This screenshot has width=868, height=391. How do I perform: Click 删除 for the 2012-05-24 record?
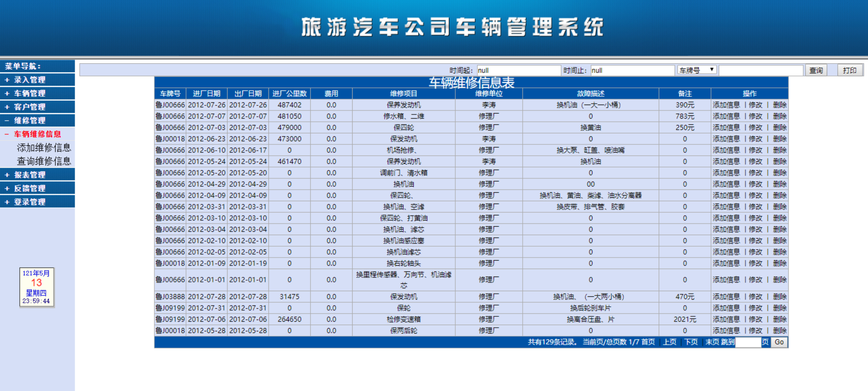pyautogui.click(x=780, y=162)
